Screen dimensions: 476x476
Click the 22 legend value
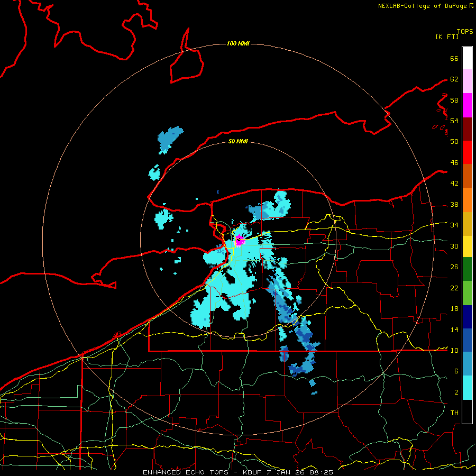(x=454, y=288)
